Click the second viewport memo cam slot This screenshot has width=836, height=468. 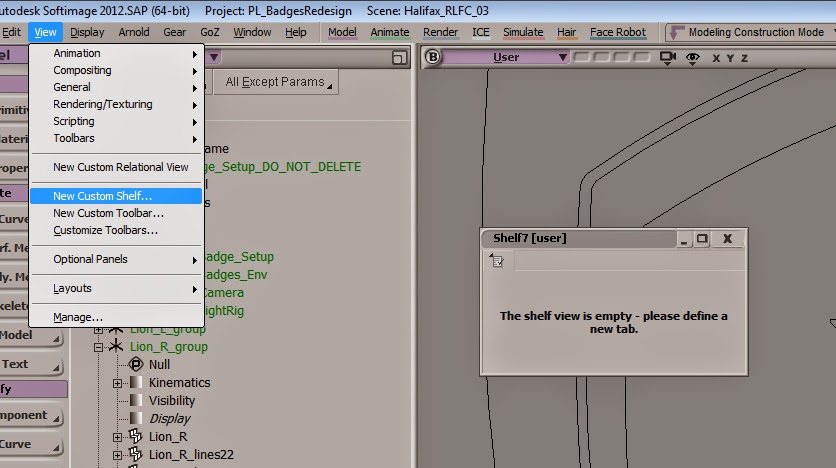[602, 57]
